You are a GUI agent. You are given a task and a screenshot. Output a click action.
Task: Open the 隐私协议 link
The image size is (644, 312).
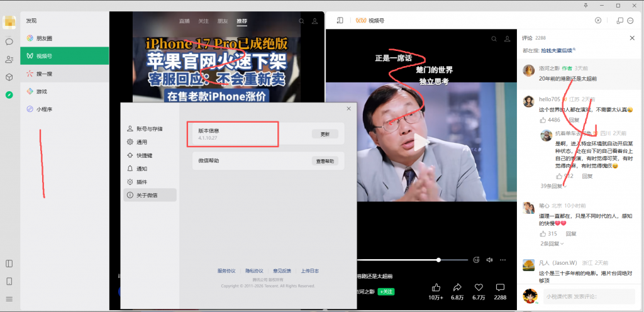[254, 271]
